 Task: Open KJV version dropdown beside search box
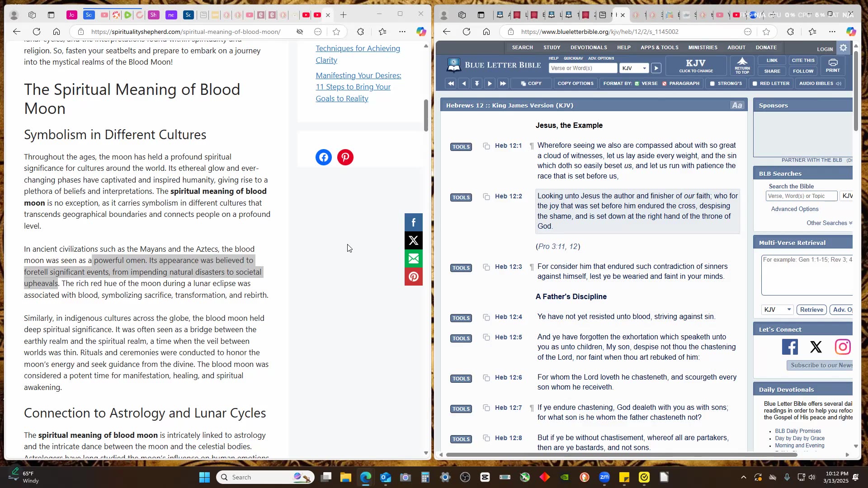[x=634, y=68]
